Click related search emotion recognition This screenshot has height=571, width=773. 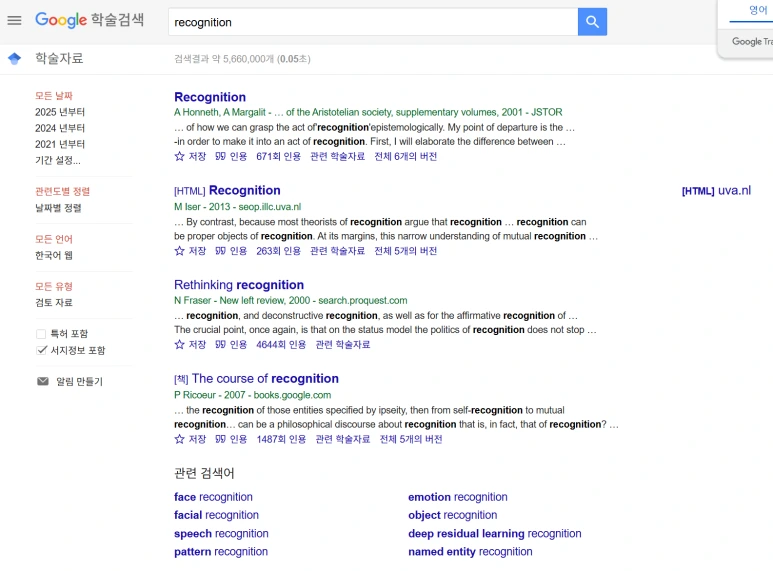tap(457, 497)
